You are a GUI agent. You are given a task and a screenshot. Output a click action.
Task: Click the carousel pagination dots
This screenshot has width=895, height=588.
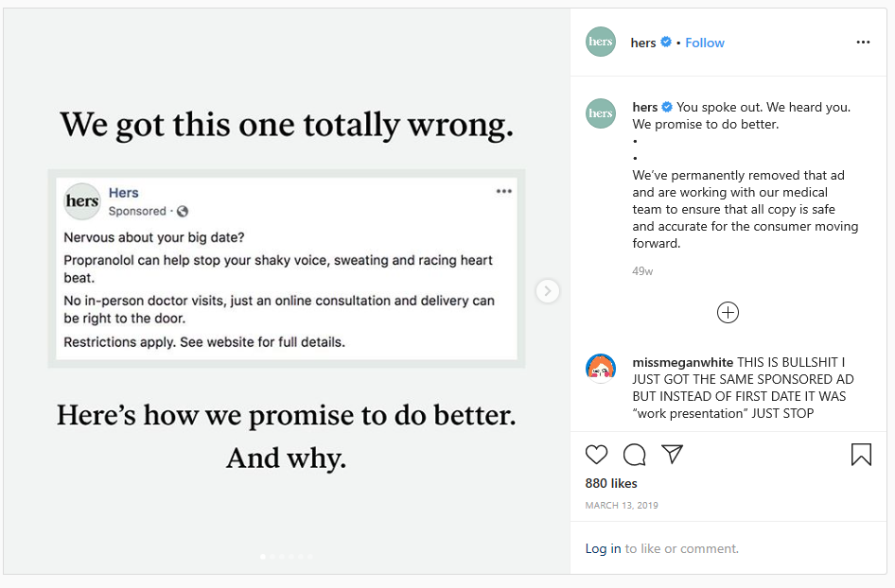(287, 557)
